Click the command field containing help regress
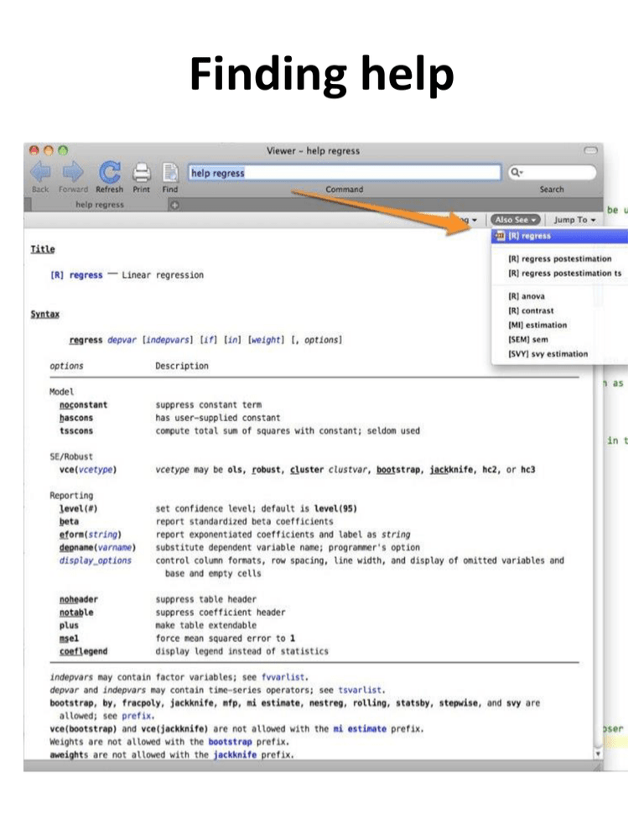Viewport: 644px width, 834px height. coord(344,172)
